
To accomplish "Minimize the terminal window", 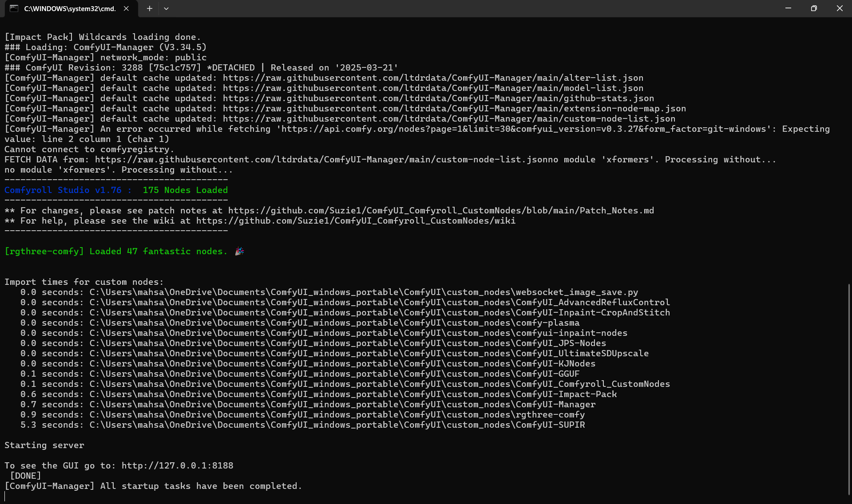I will tap(788, 8).
